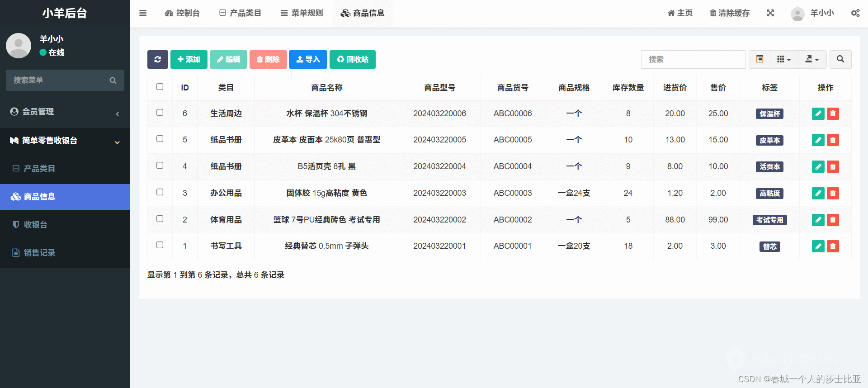This screenshot has height=388, width=868.
Task: Click the 编辑 toolbar button
Action: pos(228,59)
